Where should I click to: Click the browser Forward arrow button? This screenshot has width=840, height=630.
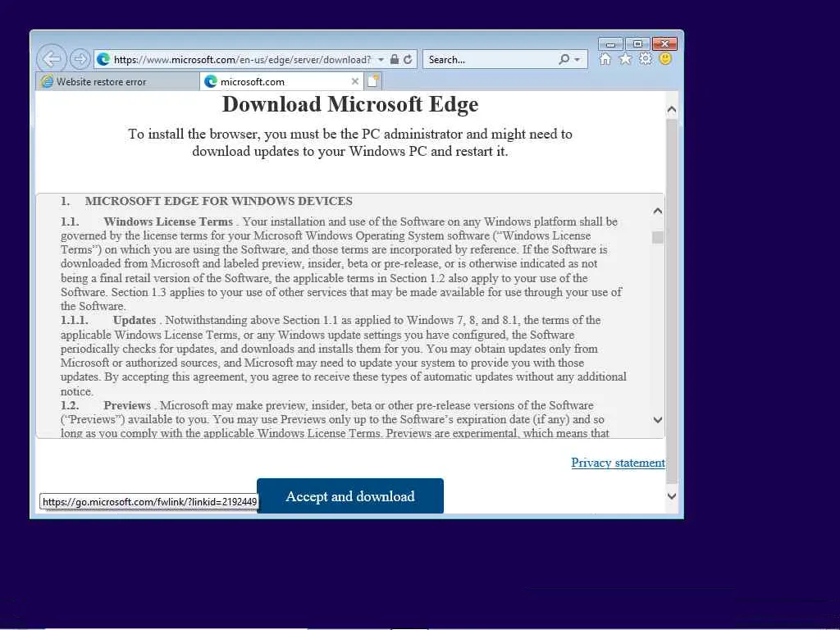80,59
